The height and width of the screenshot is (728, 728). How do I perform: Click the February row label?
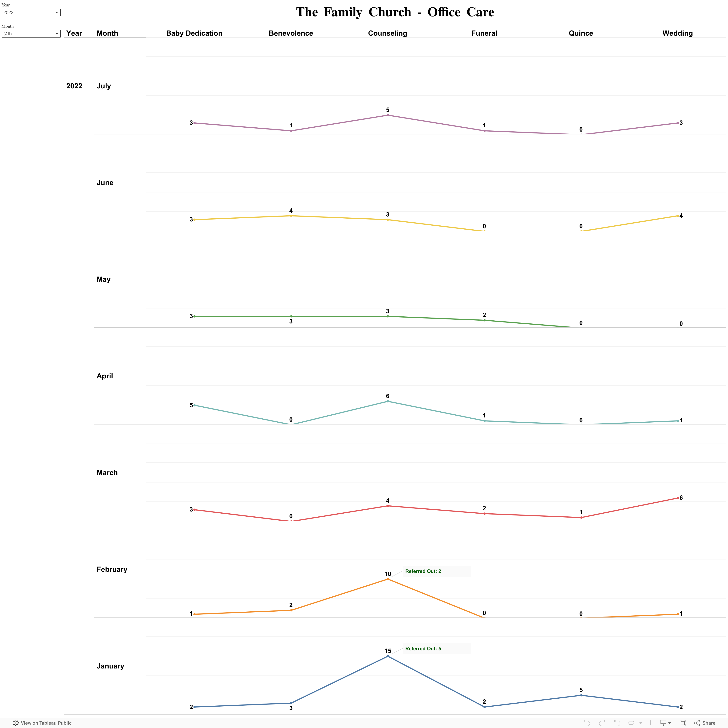coord(112,569)
